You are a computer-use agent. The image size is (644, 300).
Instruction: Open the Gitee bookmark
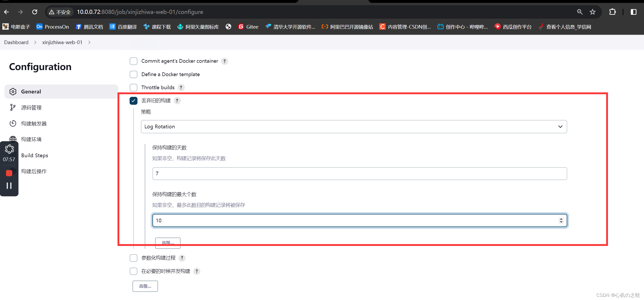[248, 27]
